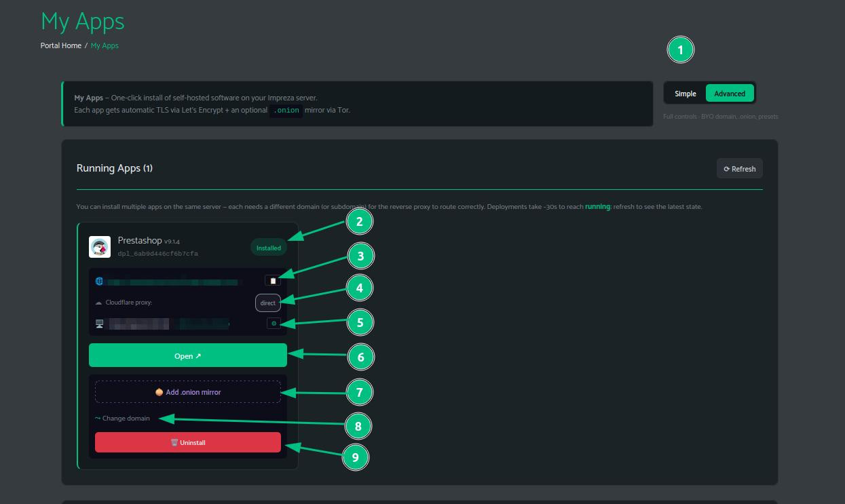The width and height of the screenshot is (845, 504).
Task: Refresh the running apps list
Action: [740, 169]
